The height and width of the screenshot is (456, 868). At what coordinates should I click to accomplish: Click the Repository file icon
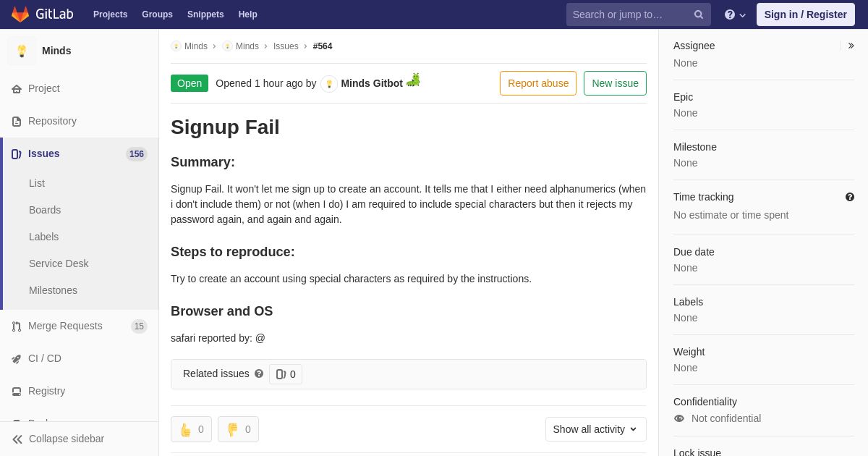click(17, 122)
